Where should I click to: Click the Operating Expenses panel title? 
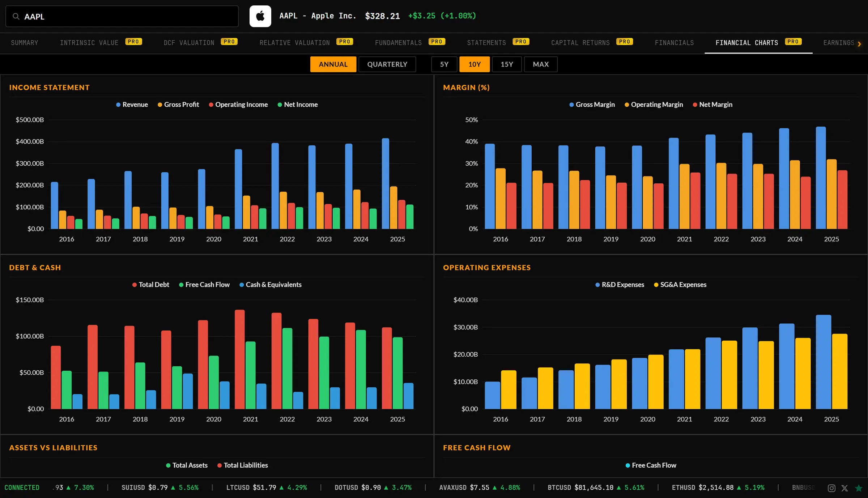[487, 268]
